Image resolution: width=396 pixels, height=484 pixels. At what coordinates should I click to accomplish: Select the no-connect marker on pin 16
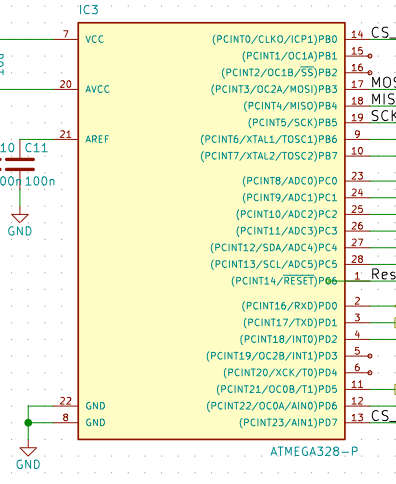pyautogui.click(x=370, y=72)
